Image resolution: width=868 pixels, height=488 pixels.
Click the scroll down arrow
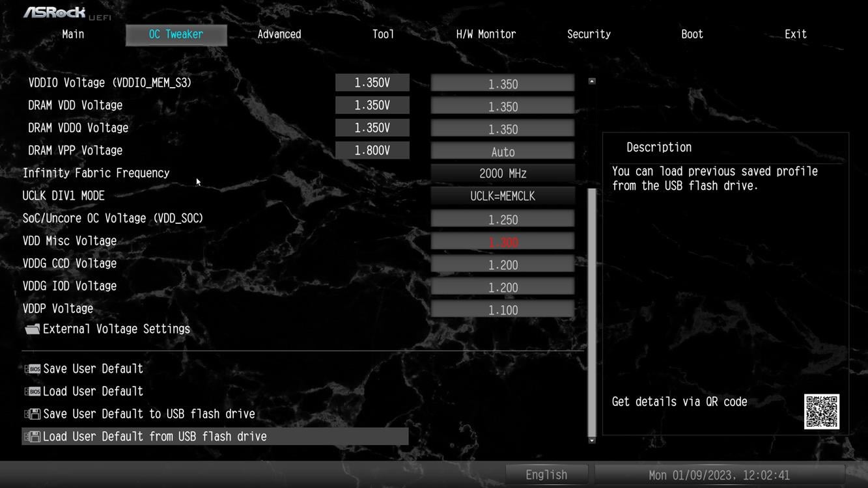(592, 441)
